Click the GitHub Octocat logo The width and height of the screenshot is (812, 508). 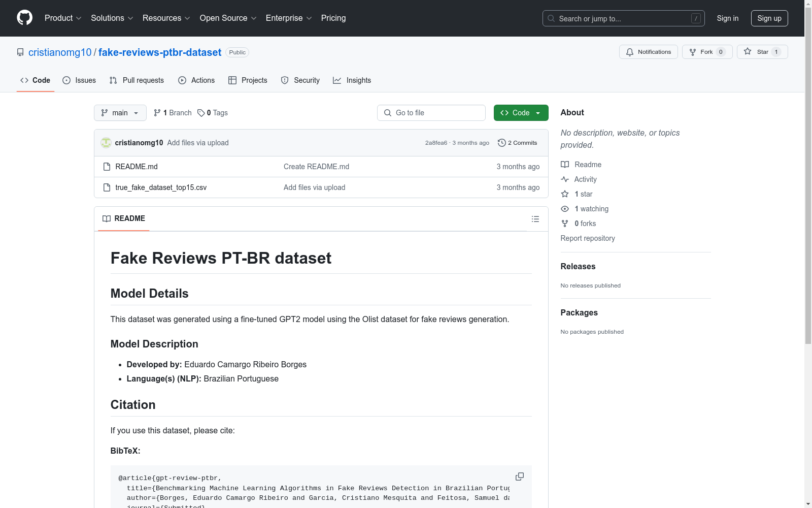[x=24, y=18]
